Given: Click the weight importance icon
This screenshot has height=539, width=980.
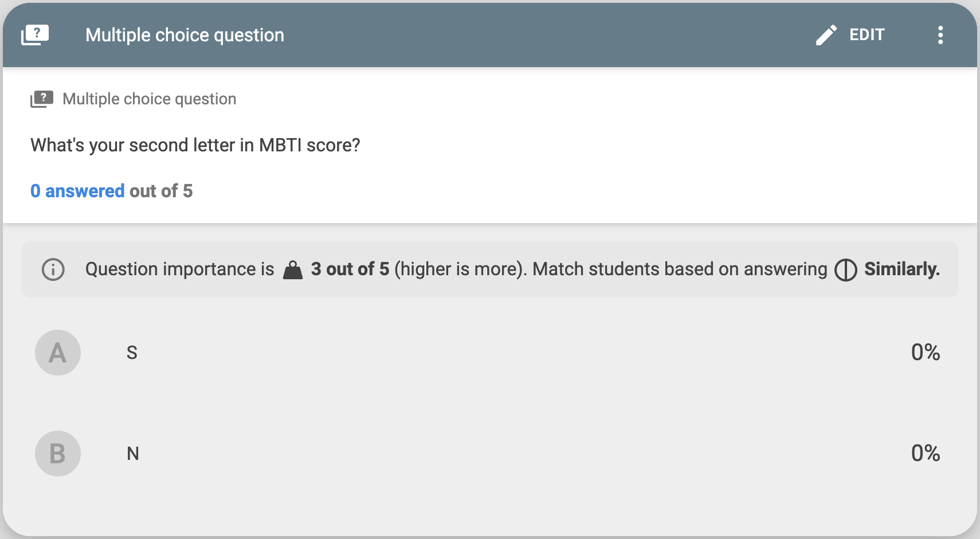Looking at the screenshot, I should tap(293, 269).
